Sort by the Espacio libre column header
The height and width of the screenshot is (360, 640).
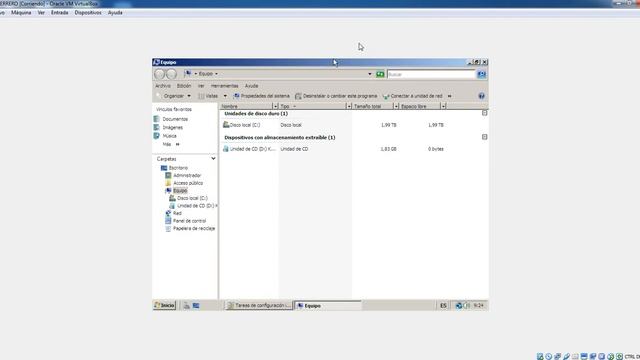click(420, 106)
